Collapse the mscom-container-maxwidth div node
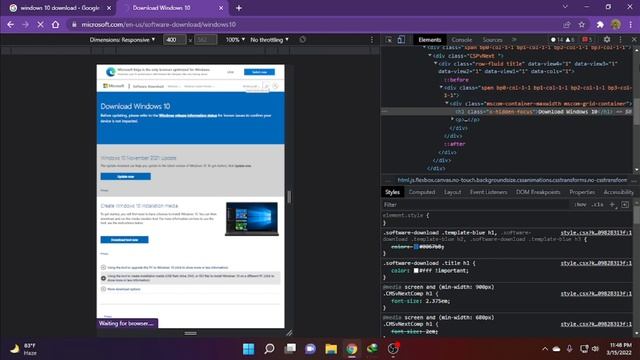The width and height of the screenshot is (640, 360). point(447,104)
